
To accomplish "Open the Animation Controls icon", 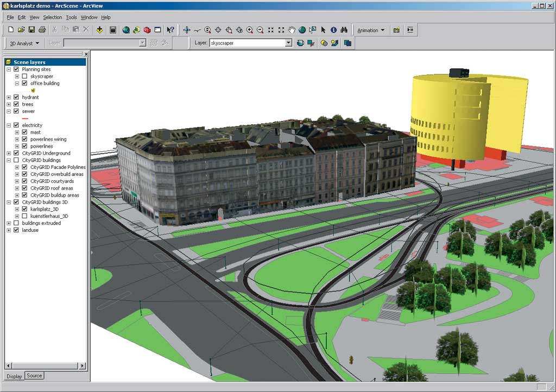I will pyautogui.click(x=410, y=30).
